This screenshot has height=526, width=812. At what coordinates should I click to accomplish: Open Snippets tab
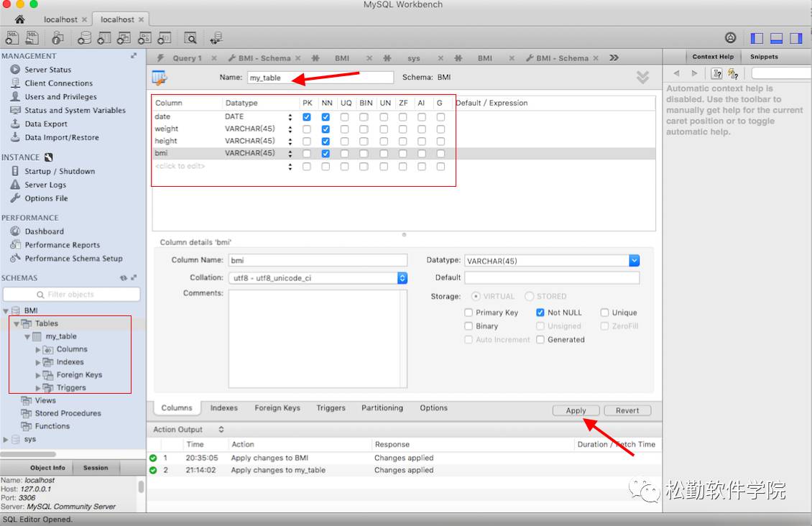pos(764,57)
